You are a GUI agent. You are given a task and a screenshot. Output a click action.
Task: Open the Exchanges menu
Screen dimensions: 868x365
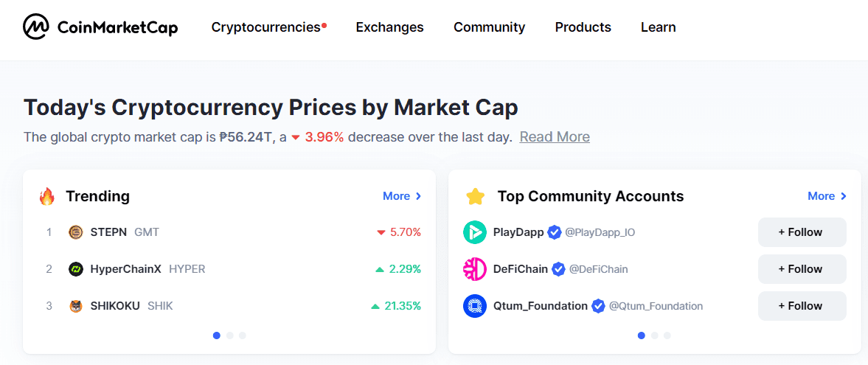(389, 27)
